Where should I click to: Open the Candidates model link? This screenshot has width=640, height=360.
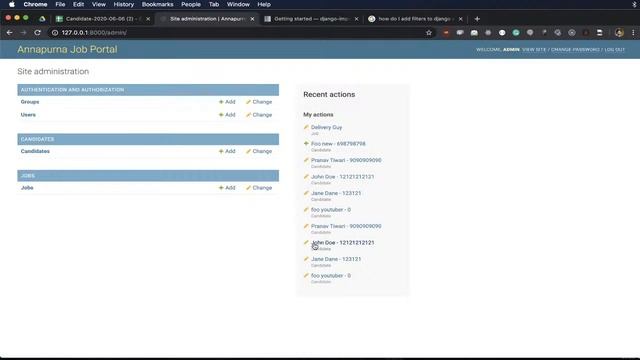pyautogui.click(x=35, y=151)
